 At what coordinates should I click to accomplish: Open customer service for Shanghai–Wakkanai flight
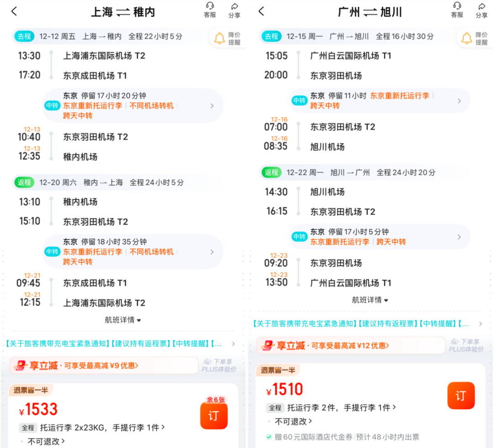pos(209,10)
